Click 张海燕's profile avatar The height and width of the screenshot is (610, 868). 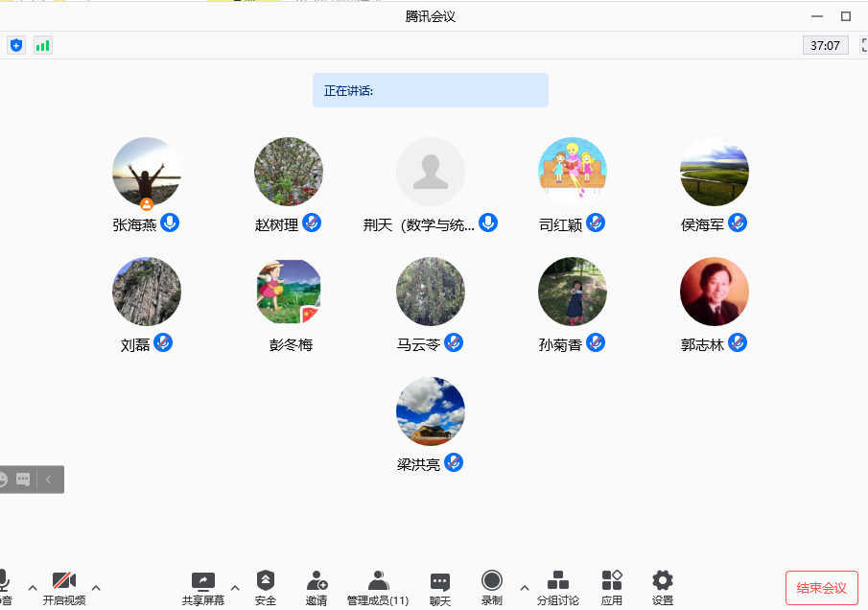point(147,172)
